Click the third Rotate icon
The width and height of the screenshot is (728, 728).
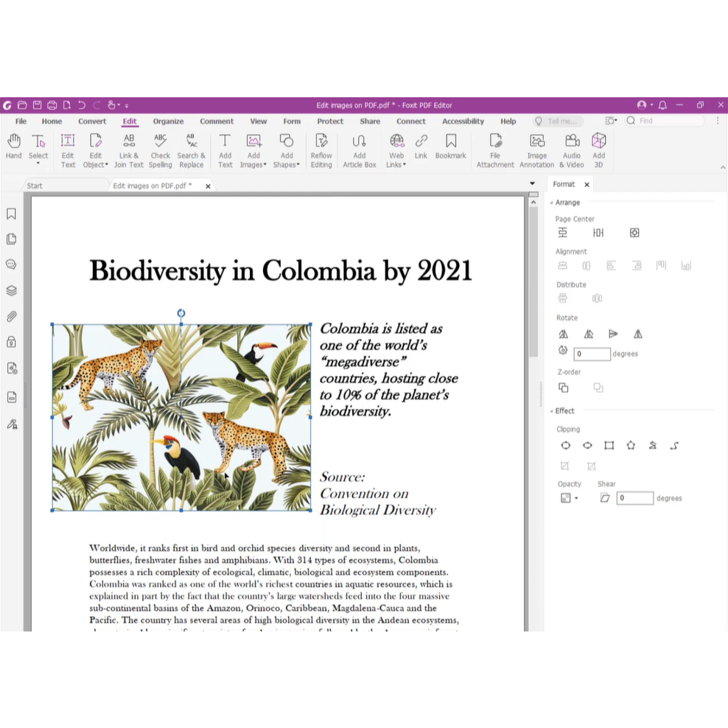(613, 334)
